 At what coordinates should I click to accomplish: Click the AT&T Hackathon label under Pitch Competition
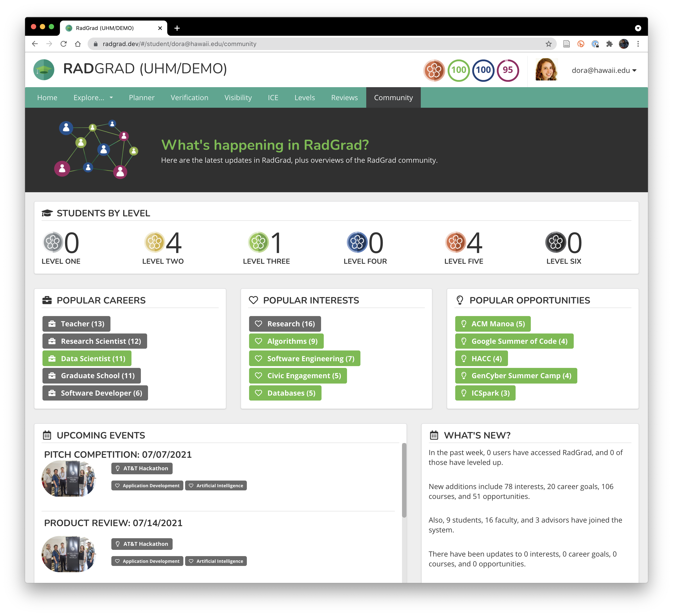142,468
